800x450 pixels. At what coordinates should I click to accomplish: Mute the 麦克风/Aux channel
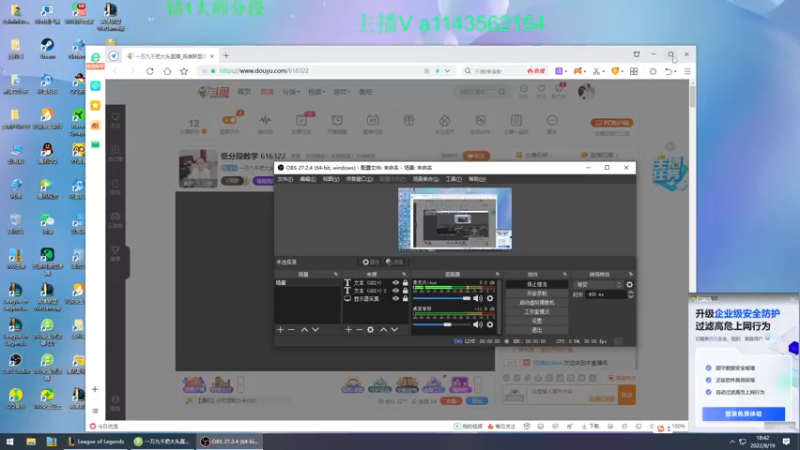tap(478, 298)
